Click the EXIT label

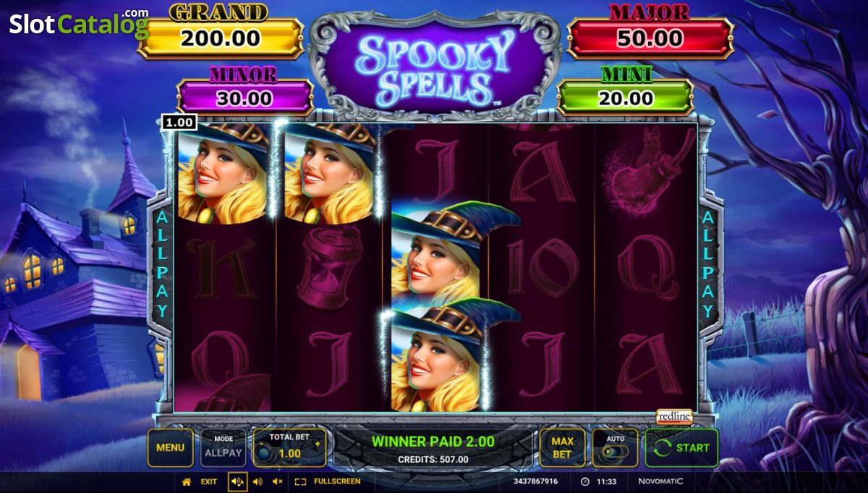click(209, 481)
